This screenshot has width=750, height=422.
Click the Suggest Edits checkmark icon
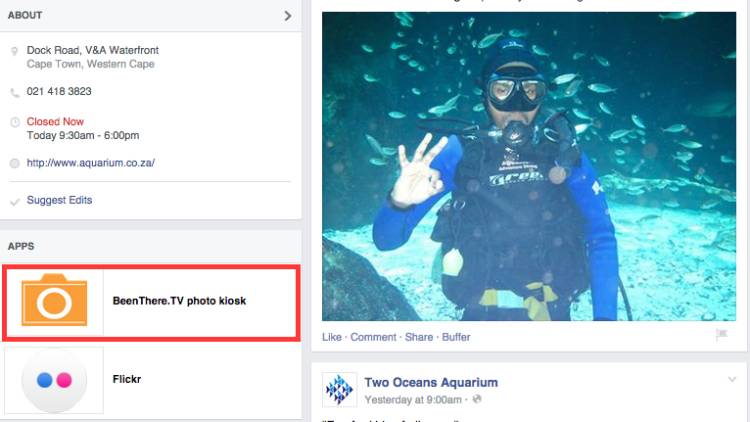(x=15, y=202)
